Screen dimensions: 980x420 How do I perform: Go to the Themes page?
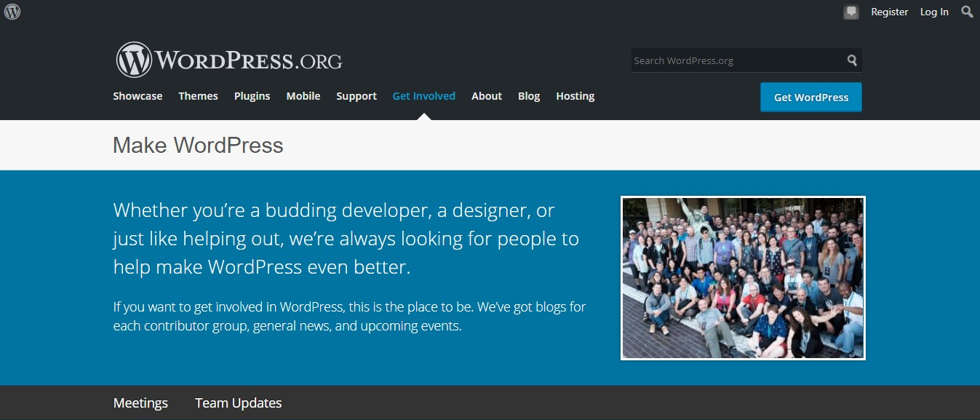point(198,96)
